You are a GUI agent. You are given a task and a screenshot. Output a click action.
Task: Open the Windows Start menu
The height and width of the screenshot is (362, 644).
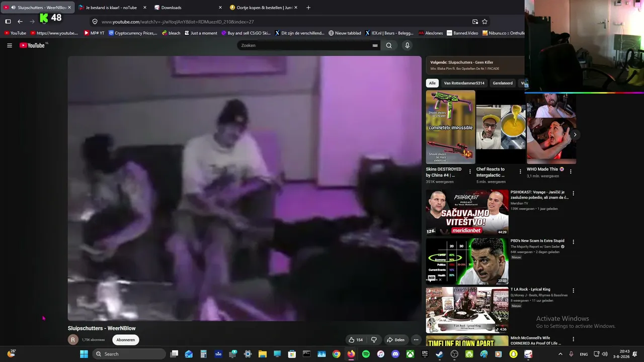tap(84, 354)
